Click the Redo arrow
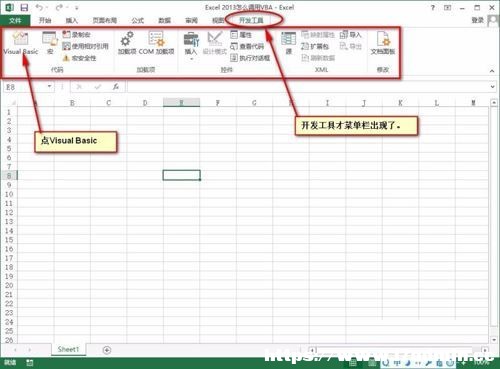 pyautogui.click(x=59, y=7)
